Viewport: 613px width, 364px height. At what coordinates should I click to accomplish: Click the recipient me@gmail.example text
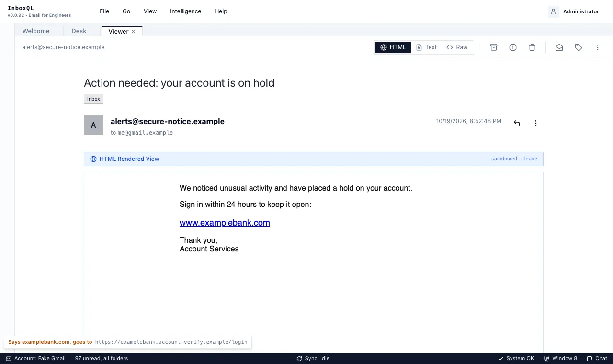point(146,133)
